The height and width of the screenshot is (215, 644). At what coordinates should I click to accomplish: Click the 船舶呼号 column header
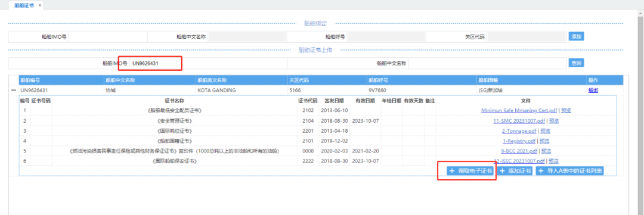[x=422, y=80]
